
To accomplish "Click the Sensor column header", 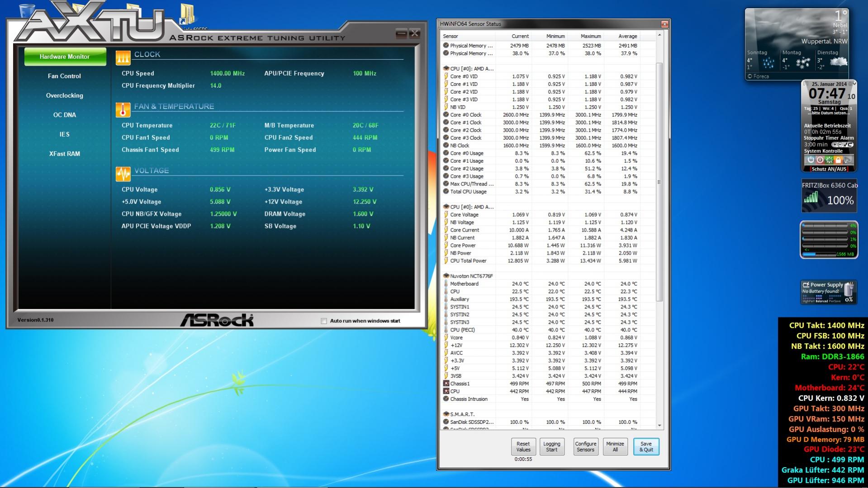I will (x=468, y=36).
